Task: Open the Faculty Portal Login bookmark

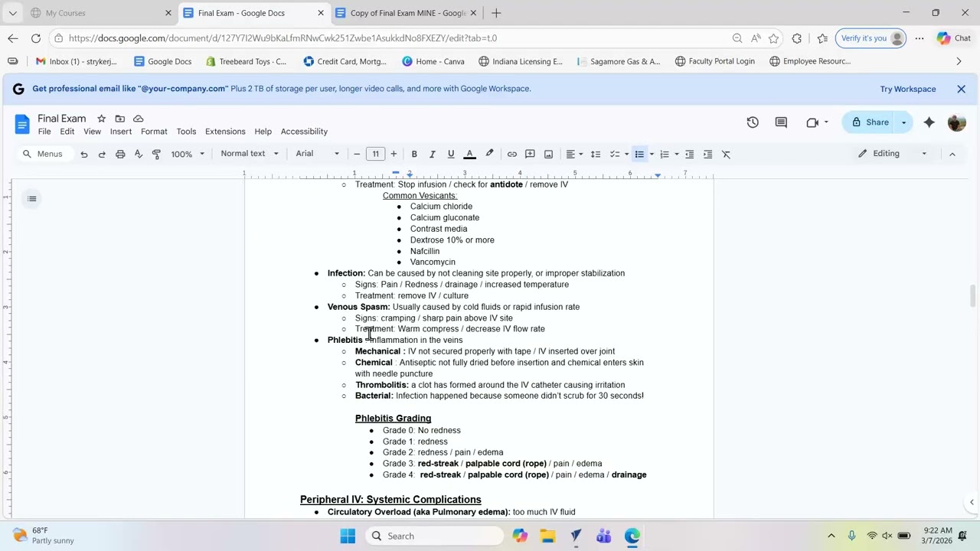Action: tap(714, 61)
